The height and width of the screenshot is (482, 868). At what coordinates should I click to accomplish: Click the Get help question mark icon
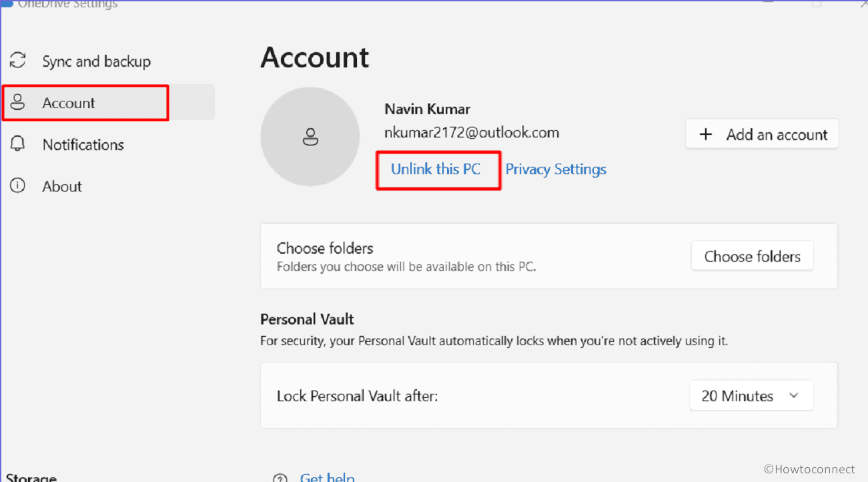(x=281, y=478)
